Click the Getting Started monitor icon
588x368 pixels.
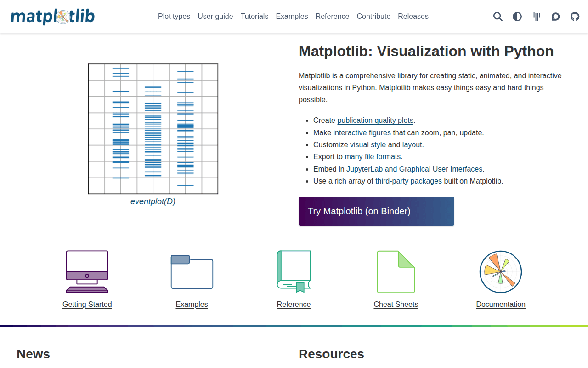coord(87,271)
